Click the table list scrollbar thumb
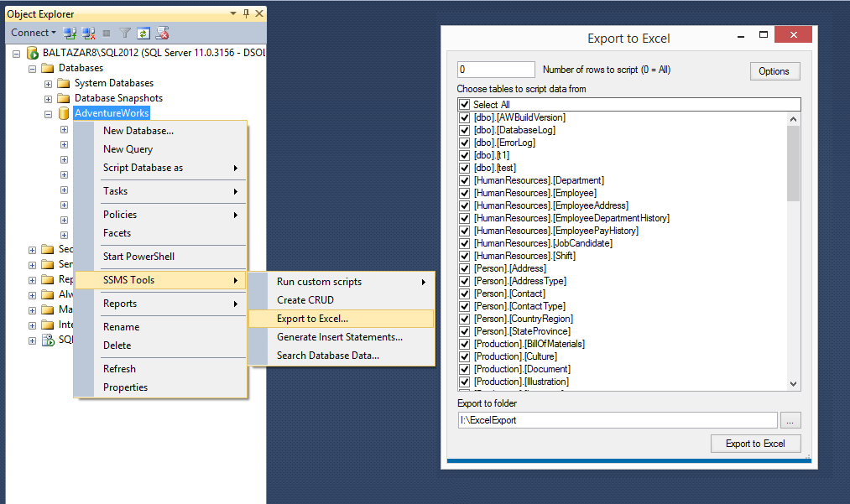 coord(793,164)
